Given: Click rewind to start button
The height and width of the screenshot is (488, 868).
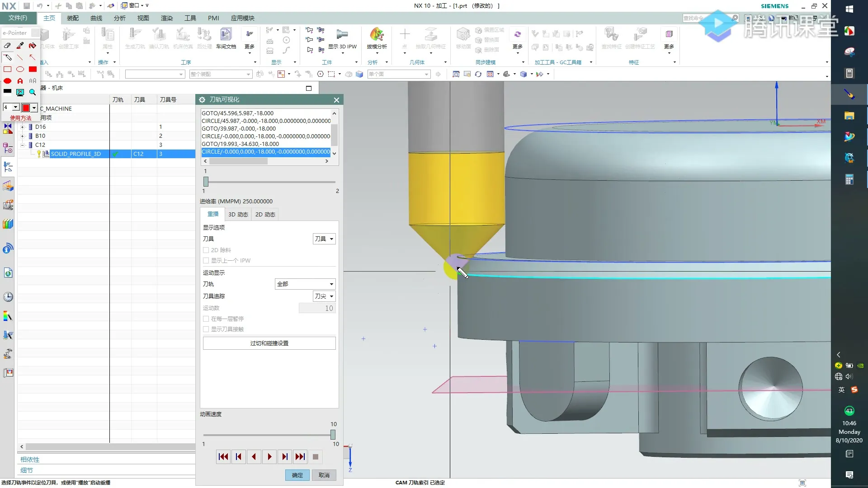Looking at the screenshot, I should 223,457.
